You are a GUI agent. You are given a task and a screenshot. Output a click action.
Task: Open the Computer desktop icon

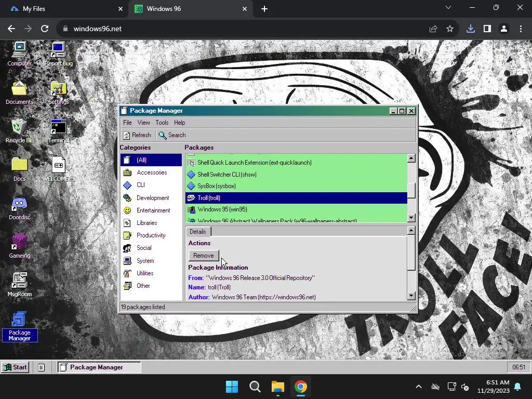(x=19, y=54)
